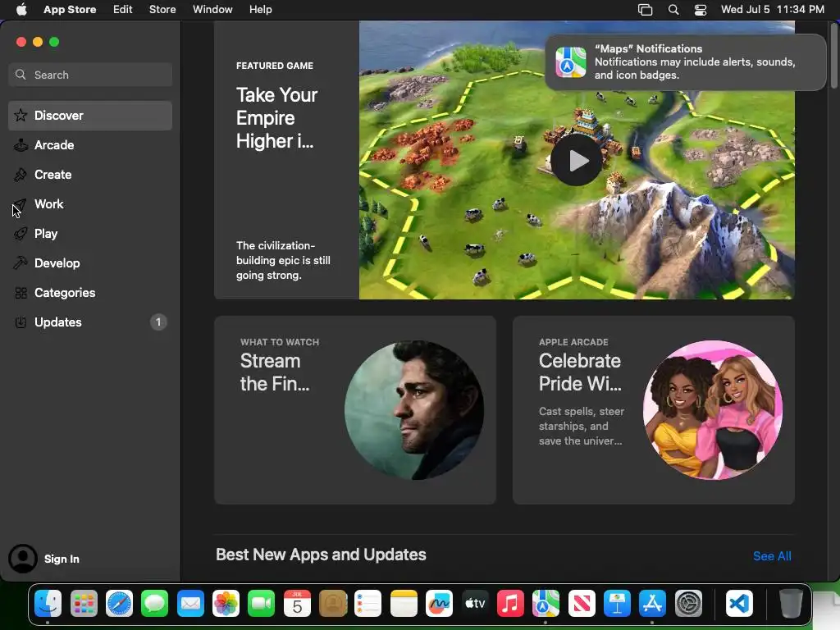The width and height of the screenshot is (840, 630).
Task: Open the Window menu
Action: pyautogui.click(x=212, y=10)
